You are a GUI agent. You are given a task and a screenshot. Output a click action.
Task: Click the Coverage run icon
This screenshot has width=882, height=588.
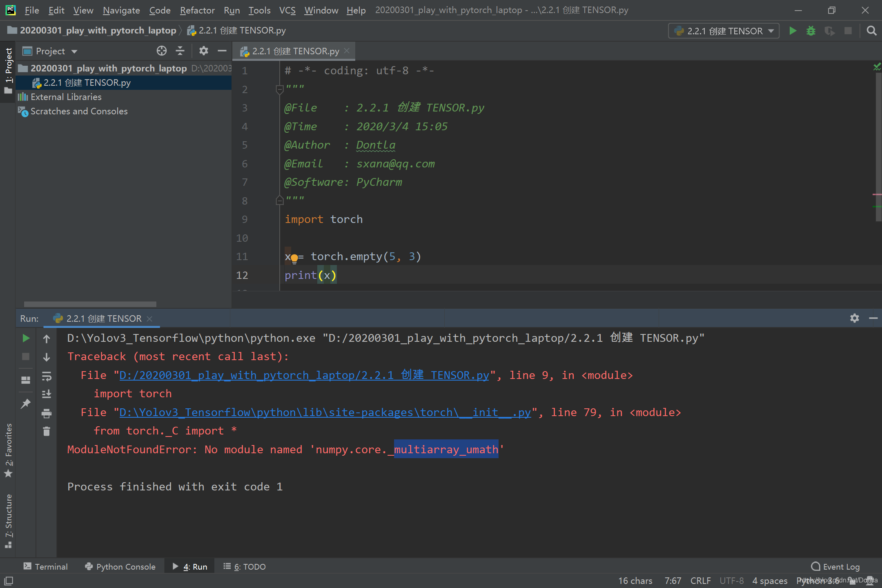pos(828,30)
